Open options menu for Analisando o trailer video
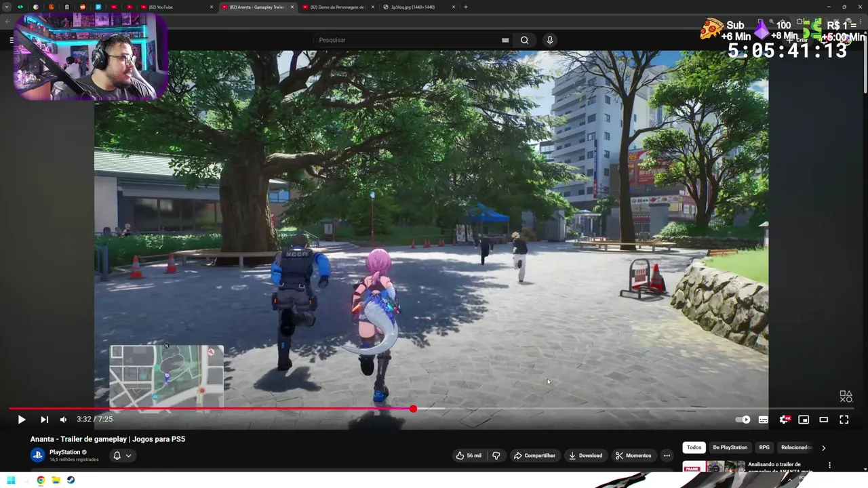This screenshot has height=488, width=868. [x=829, y=466]
